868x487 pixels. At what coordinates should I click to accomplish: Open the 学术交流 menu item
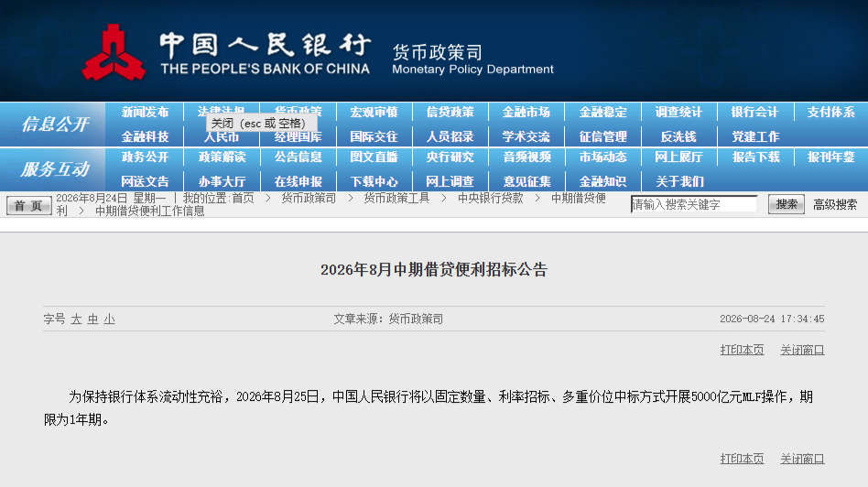click(x=526, y=136)
